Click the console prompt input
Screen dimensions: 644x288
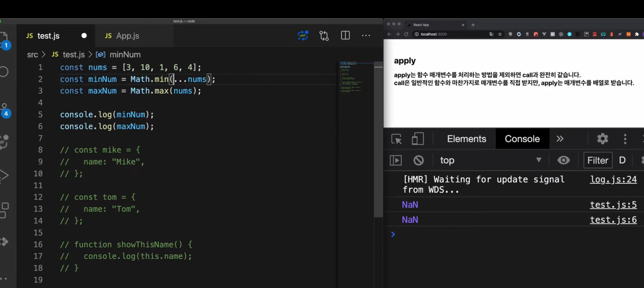(x=518, y=234)
